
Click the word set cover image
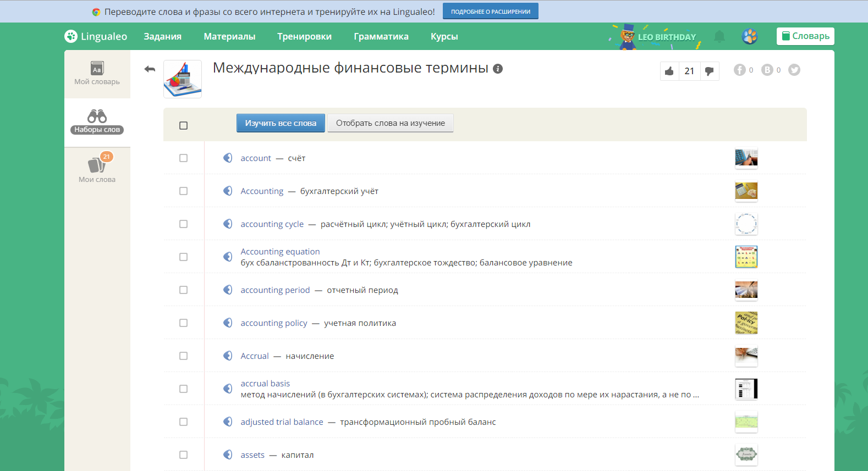pos(183,79)
